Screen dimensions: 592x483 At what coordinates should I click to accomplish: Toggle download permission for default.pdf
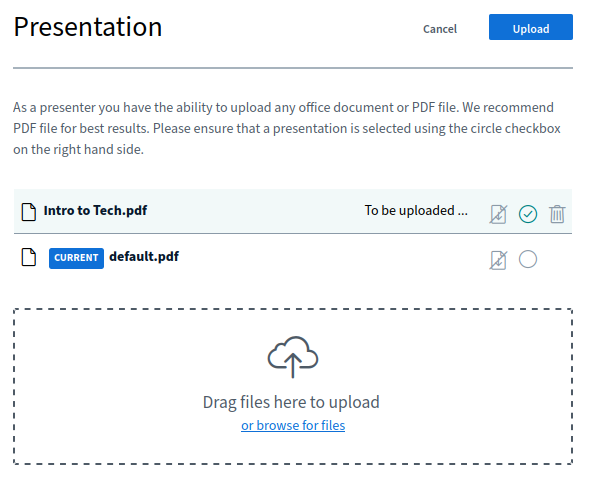click(498, 260)
